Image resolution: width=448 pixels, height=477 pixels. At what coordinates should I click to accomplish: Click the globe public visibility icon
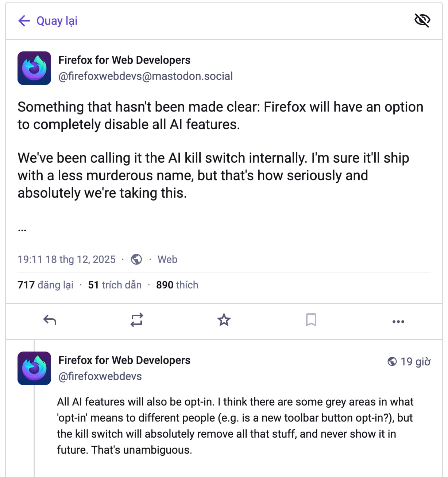(136, 259)
